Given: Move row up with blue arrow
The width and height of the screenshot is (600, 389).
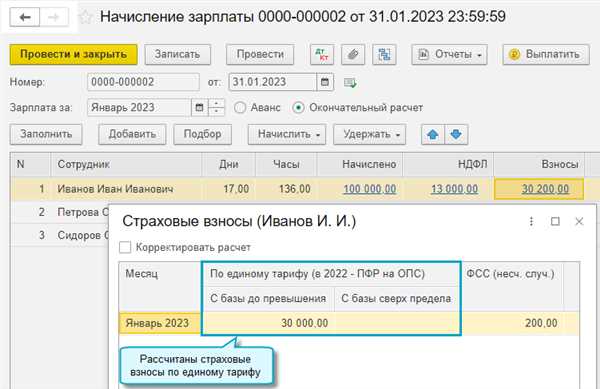Looking at the screenshot, I should (x=433, y=134).
